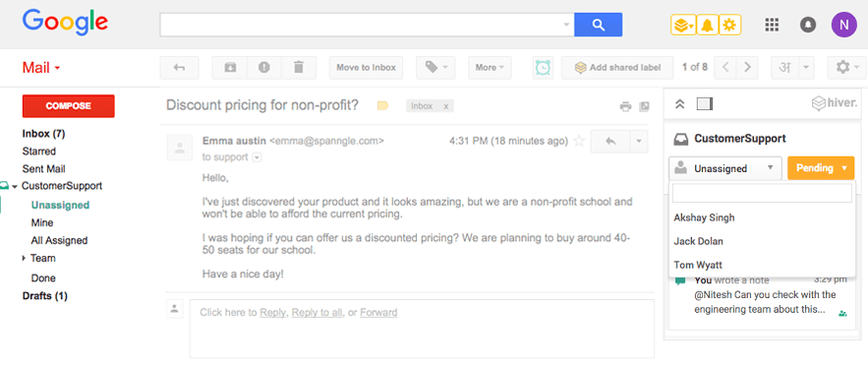This screenshot has width=868, height=369.
Task: Remove the Inbox label with x
Action: (446, 106)
